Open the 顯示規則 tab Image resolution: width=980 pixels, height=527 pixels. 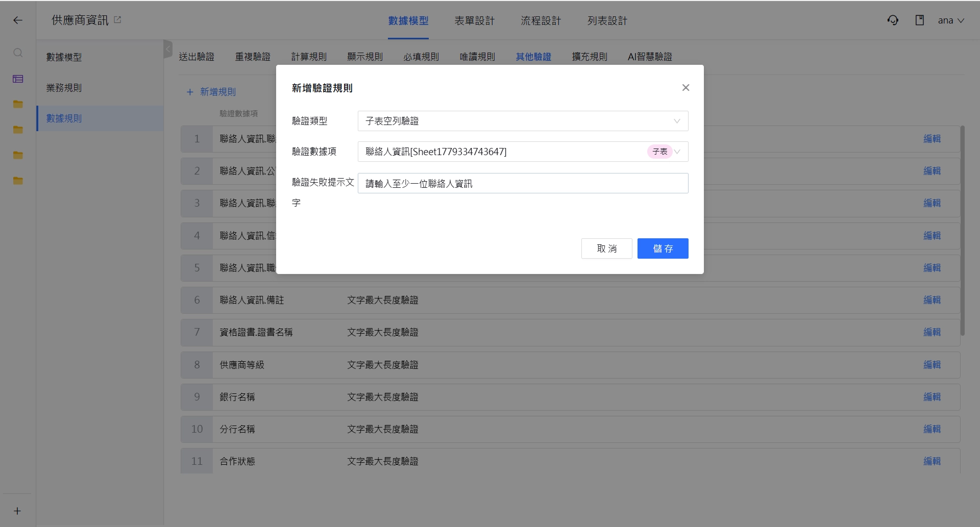pyautogui.click(x=365, y=57)
